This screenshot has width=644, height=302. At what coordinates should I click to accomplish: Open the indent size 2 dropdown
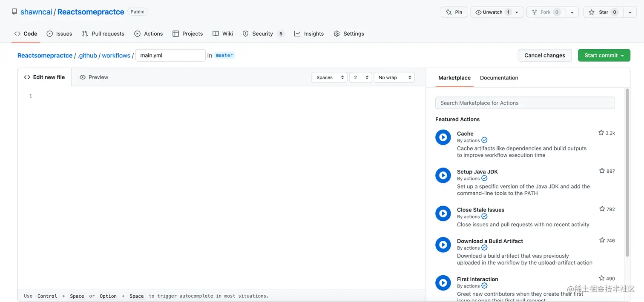(360, 77)
